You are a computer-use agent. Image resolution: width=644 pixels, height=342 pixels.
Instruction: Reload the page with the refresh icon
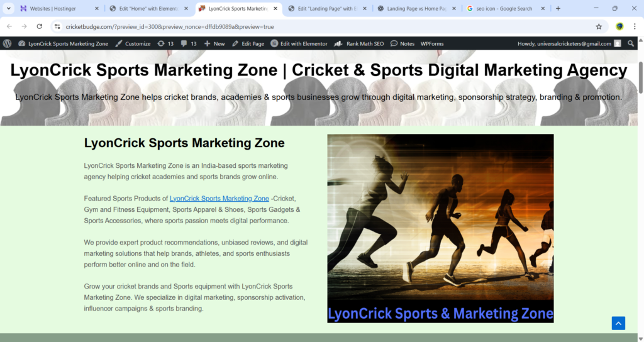tap(40, 26)
